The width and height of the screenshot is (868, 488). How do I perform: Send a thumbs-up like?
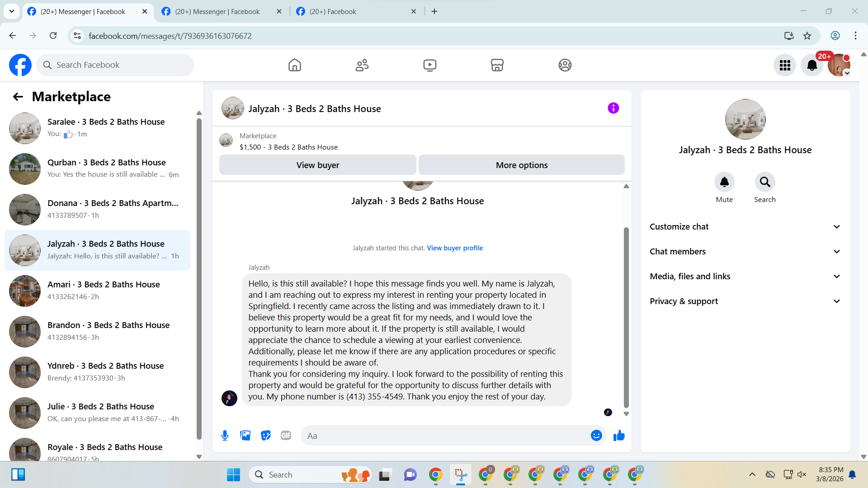619,436
